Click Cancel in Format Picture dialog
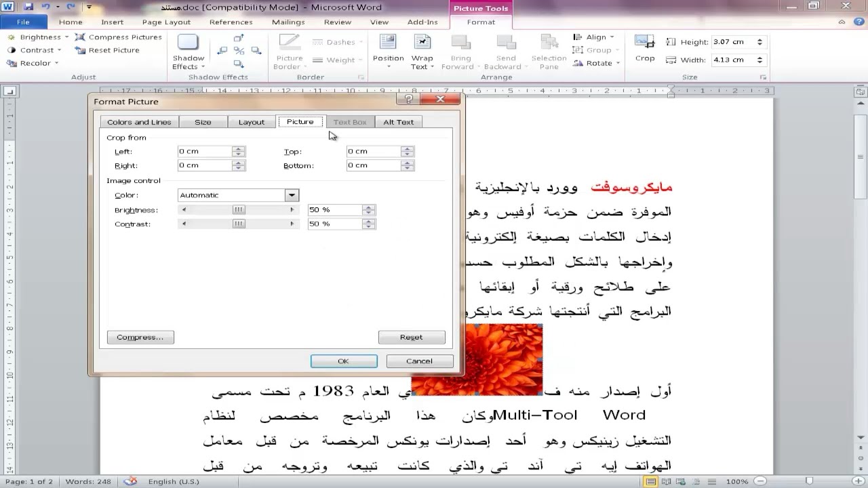 [419, 361]
